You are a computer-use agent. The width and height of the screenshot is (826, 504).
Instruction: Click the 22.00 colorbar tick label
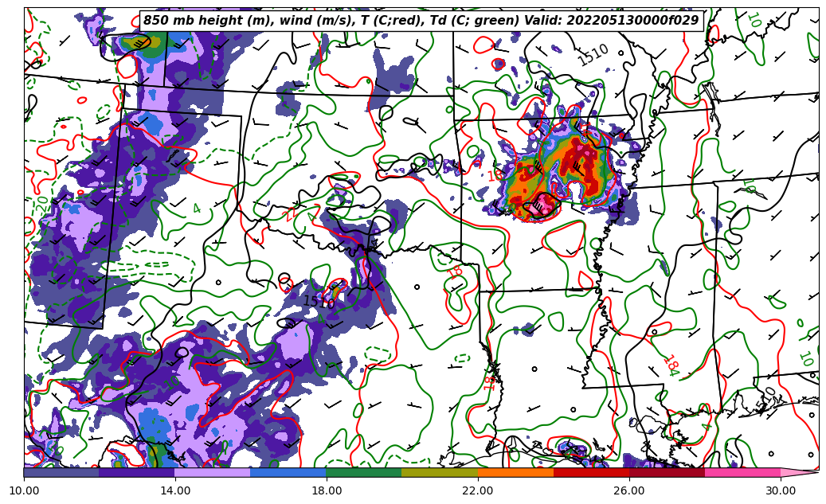coord(478,490)
